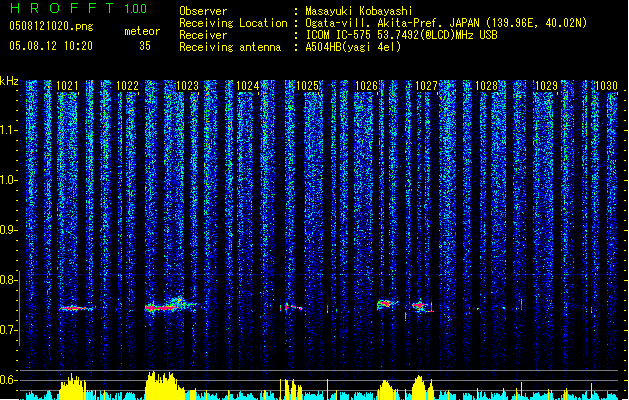629x400 pixels.
Task: Click the 1.0 frequency axis label
Action: [9, 180]
